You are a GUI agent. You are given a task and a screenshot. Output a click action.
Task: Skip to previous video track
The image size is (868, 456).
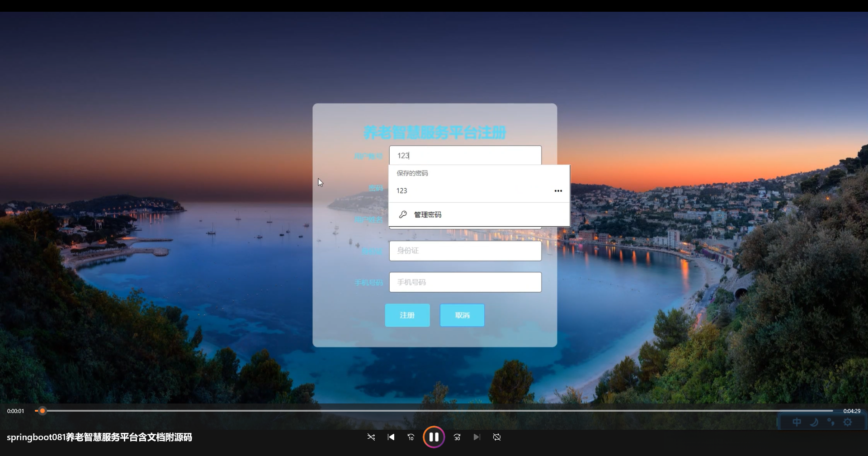391,437
